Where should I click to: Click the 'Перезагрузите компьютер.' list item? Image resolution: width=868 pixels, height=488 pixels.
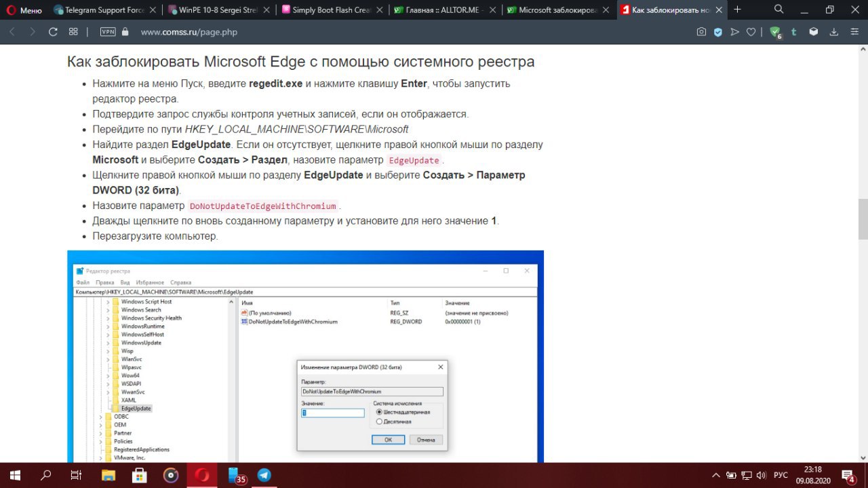click(155, 236)
